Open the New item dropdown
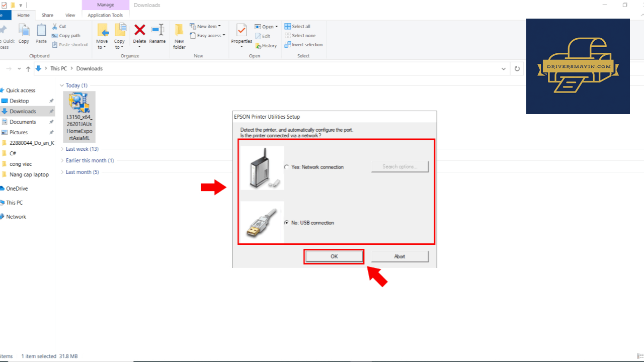The height and width of the screenshot is (362, 644). tap(205, 27)
